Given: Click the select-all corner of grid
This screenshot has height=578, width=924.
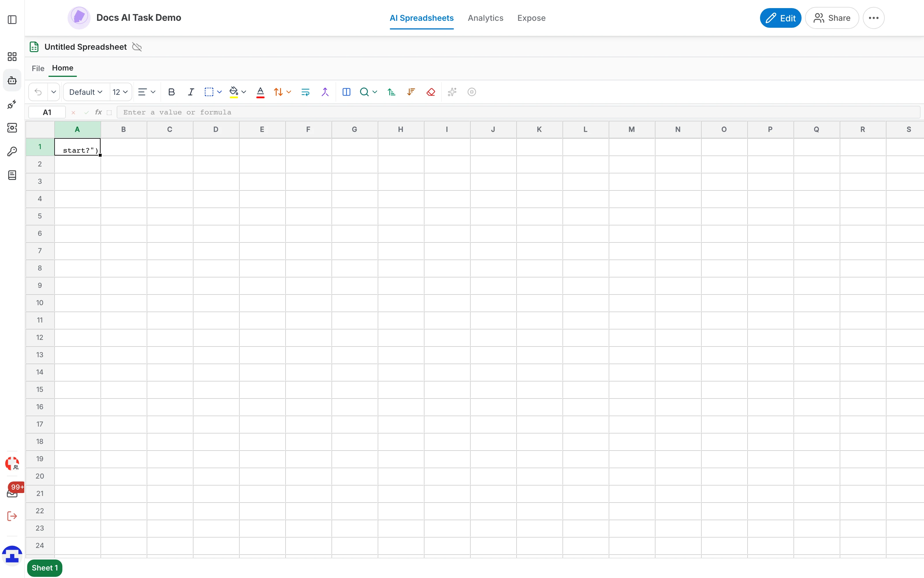Looking at the screenshot, I should click(x=40, y=129).
